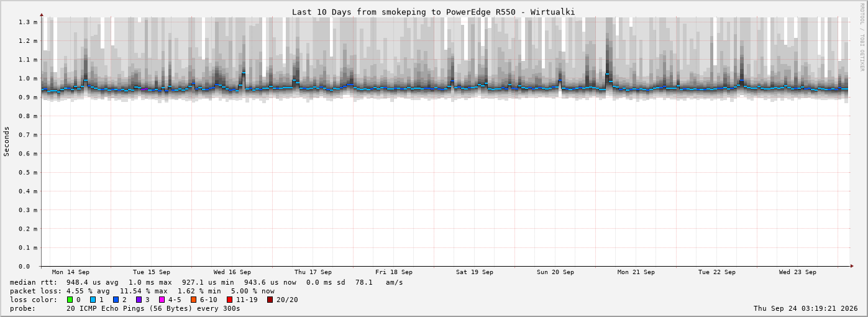
Task: Click the blue 2 loss color swatch
Action: [116, 300]
